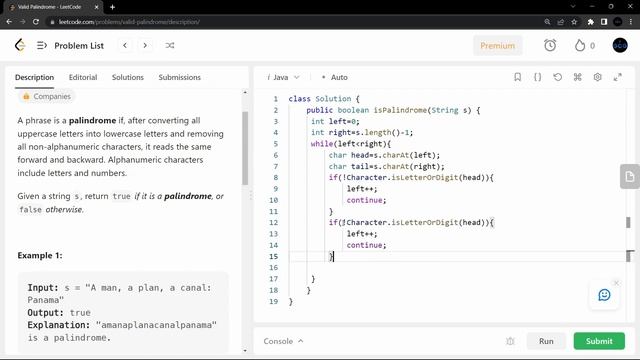Submit the solution
Viewport: 640px width, 360px height.
pyautogui.click(x=599, y=341)
